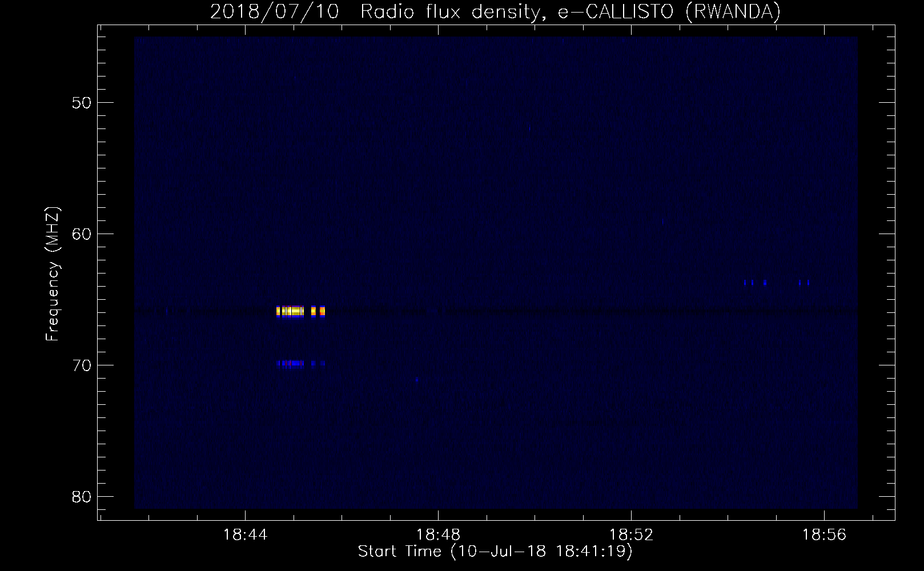The height and width of the screenshot is (571, 924).
Task: Click the 70 MHz frequency tick label
Action: 82,365
